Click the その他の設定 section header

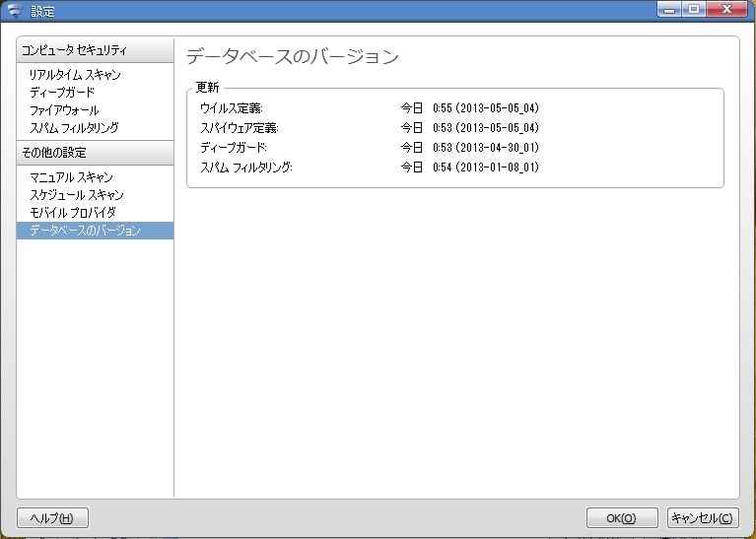click(95, 153)
